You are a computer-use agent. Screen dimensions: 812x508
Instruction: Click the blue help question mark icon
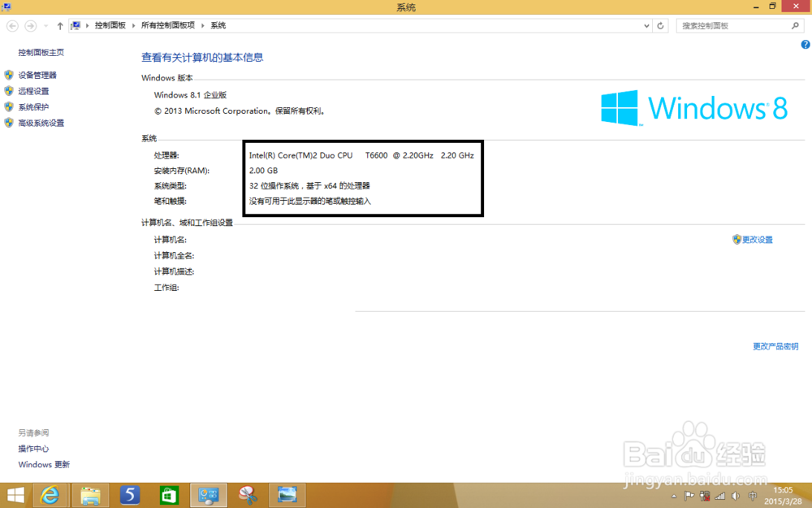tap(806, 45)
